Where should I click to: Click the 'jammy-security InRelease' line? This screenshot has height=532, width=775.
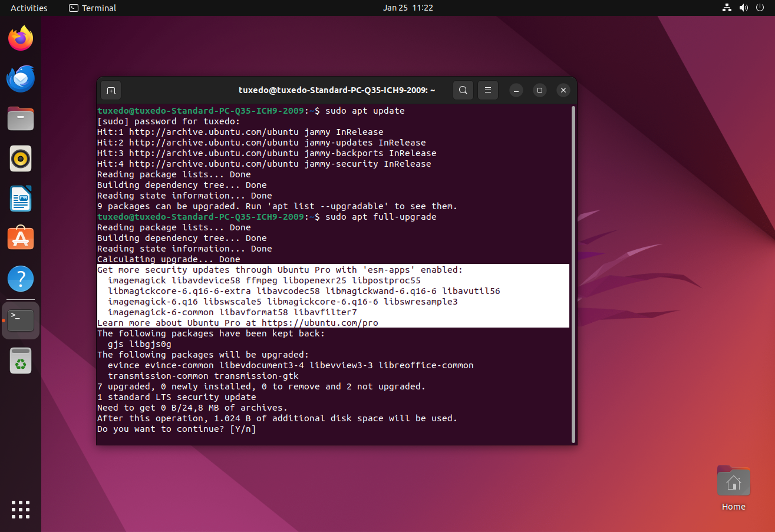(264, 164)
